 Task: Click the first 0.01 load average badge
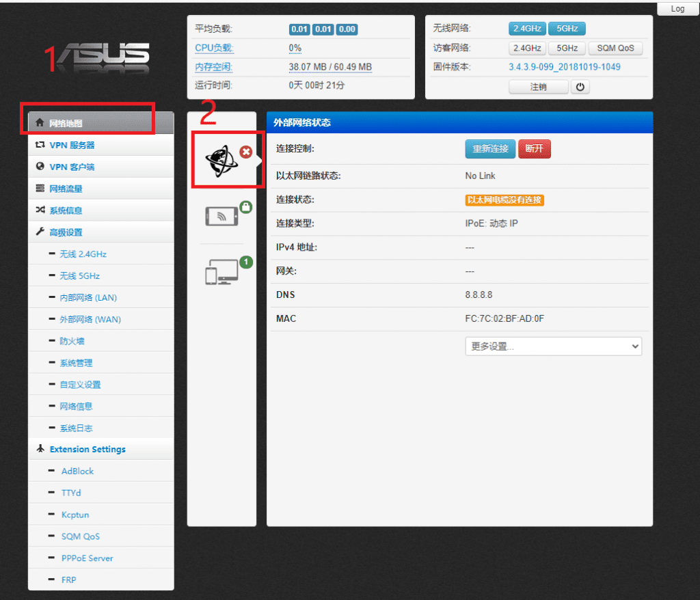299,29
